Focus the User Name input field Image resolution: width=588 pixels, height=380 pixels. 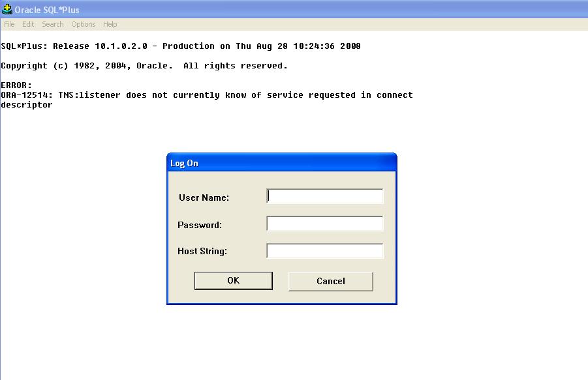(x=325, y=196)
